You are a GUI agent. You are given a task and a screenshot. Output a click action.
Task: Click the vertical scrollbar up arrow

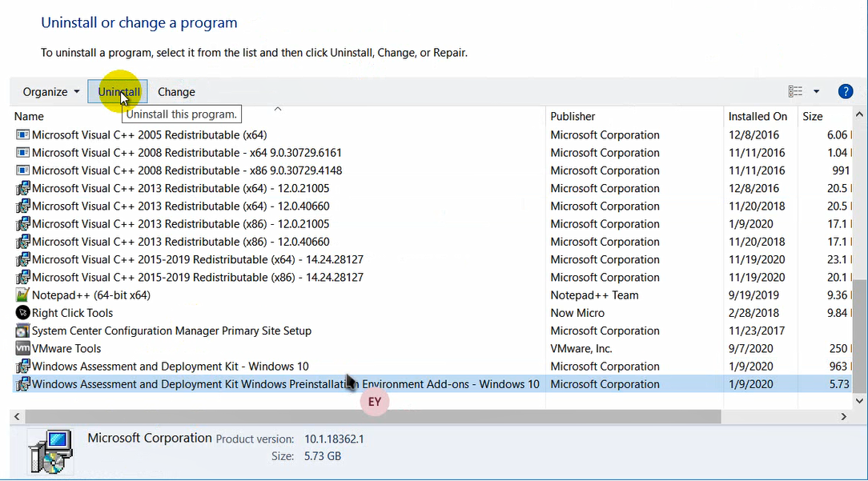[x=859, y=114]
